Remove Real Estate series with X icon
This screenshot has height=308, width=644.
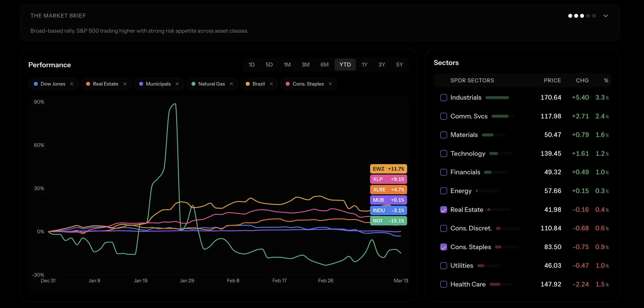coord(125,84)
